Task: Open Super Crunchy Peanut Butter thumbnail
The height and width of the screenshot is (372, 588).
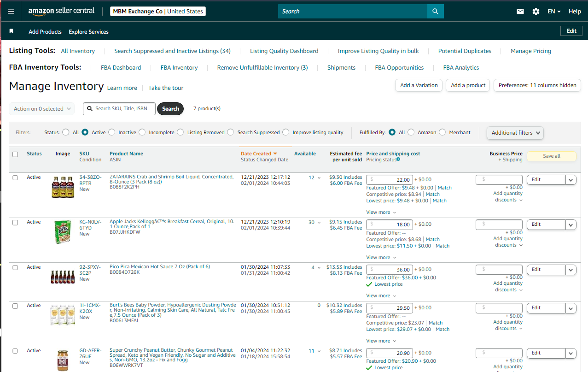Action: (x=63, y=360)
